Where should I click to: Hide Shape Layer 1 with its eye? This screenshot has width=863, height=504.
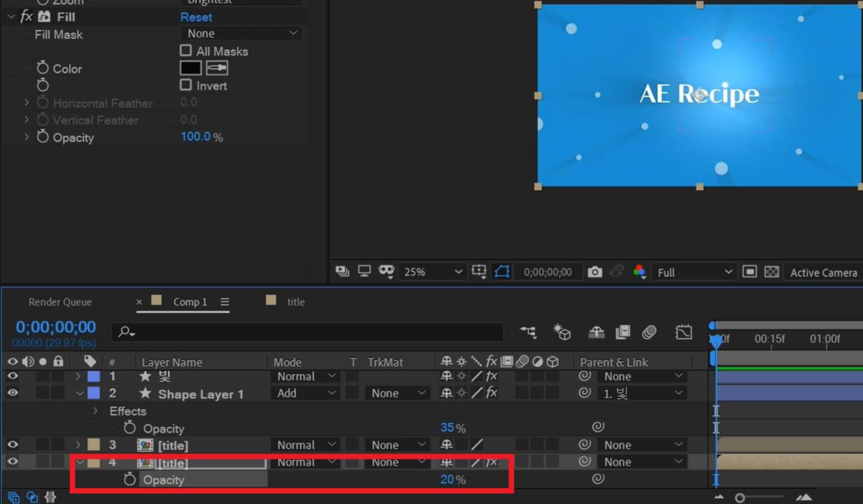[13, 393]
